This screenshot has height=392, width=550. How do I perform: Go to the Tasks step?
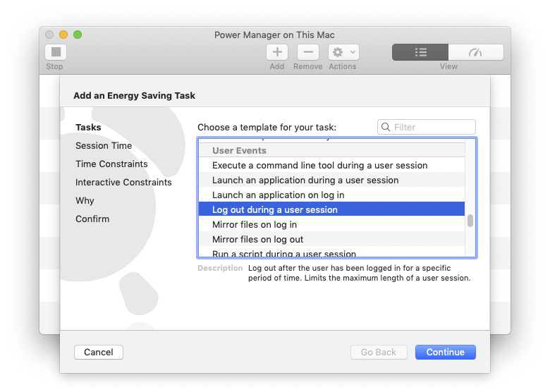tap(88, 128)
